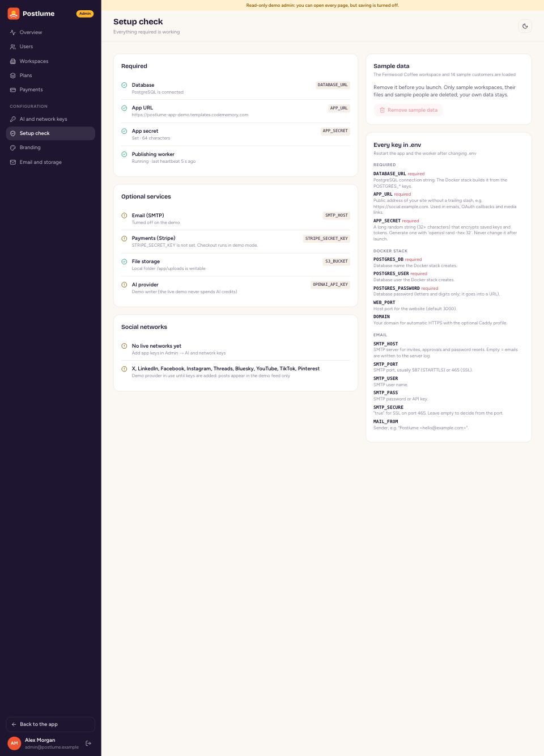Click the App secret check status icon
This screenshot has width=544, height=756.
tap(124, 131)
